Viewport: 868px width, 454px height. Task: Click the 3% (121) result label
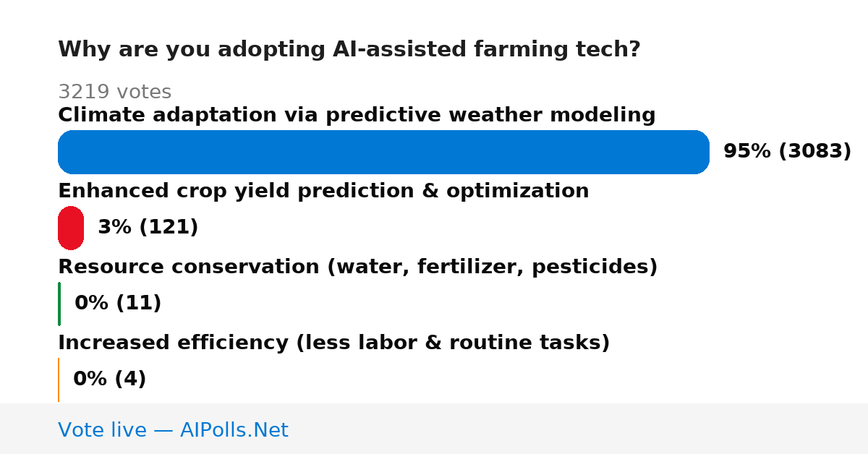[x=148, y=228]
